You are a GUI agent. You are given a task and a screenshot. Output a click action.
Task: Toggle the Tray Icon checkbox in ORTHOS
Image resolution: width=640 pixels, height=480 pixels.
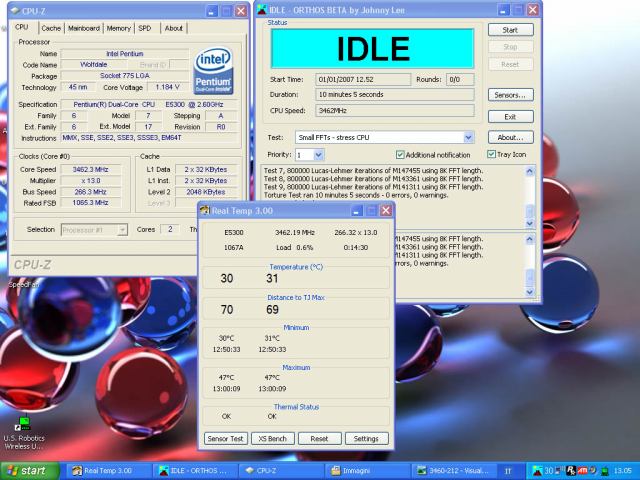pyautogui.click(x=491, y=154)
